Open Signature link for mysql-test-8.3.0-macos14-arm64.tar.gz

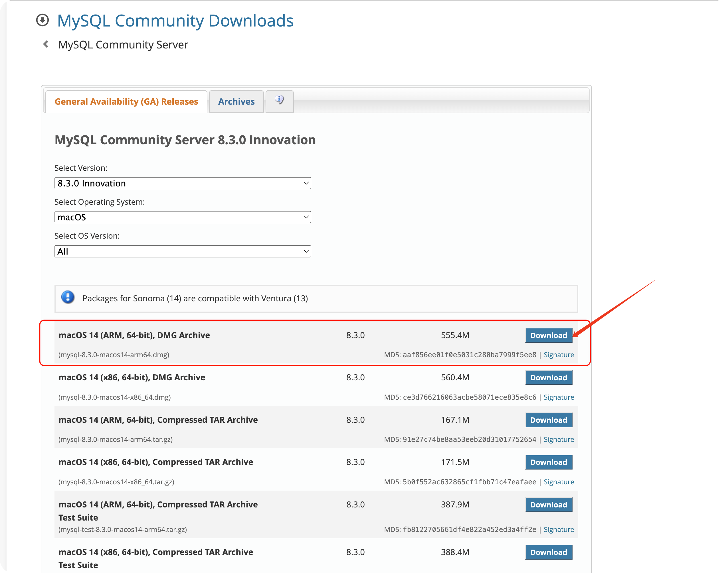559,529
